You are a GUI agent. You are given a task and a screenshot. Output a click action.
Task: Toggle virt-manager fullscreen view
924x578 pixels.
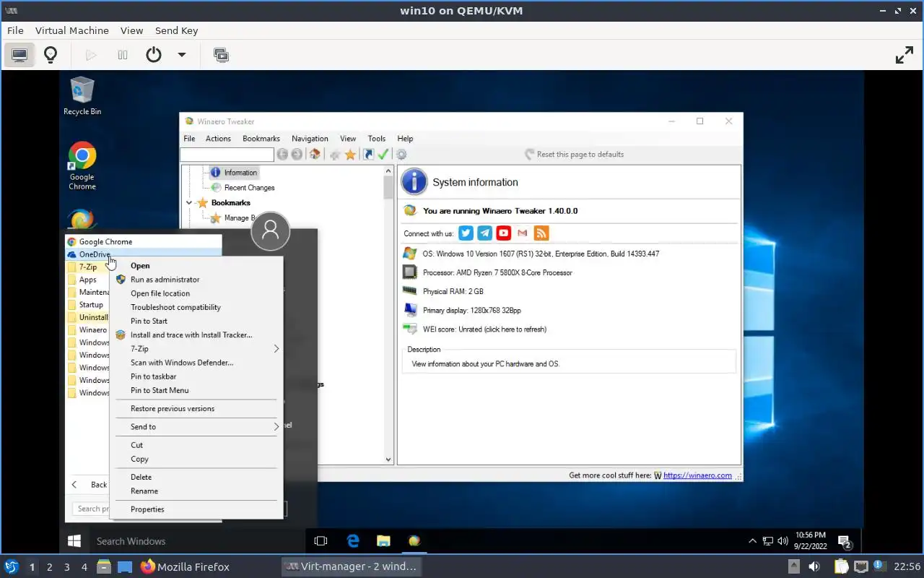point(905,55)
